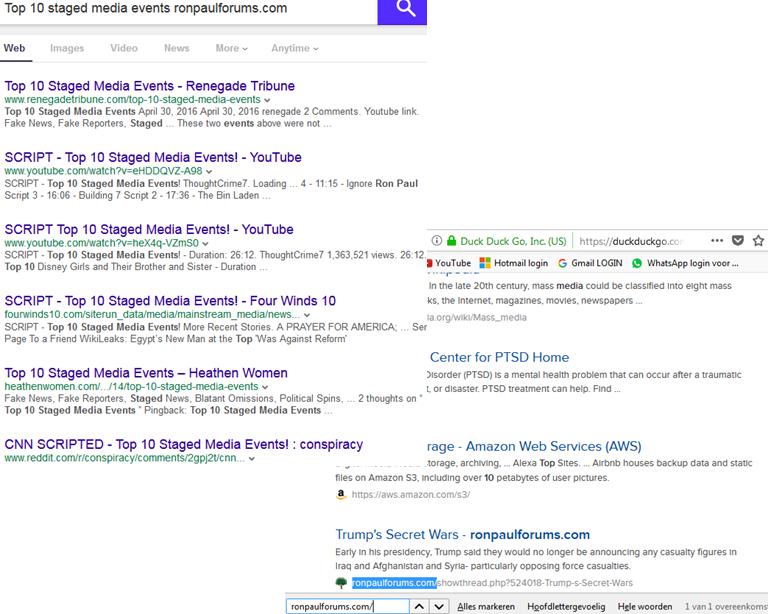Toggle Alles markeren in the find bar
The width and height of the screenshot is (768, 614).
point(486,607)
